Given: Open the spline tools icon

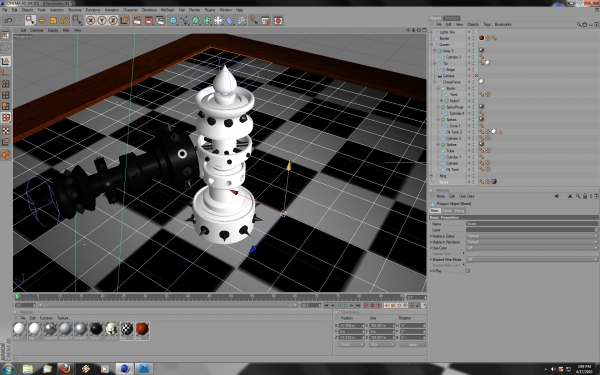Looking at the screenshot, I should (x=184, y=20).
